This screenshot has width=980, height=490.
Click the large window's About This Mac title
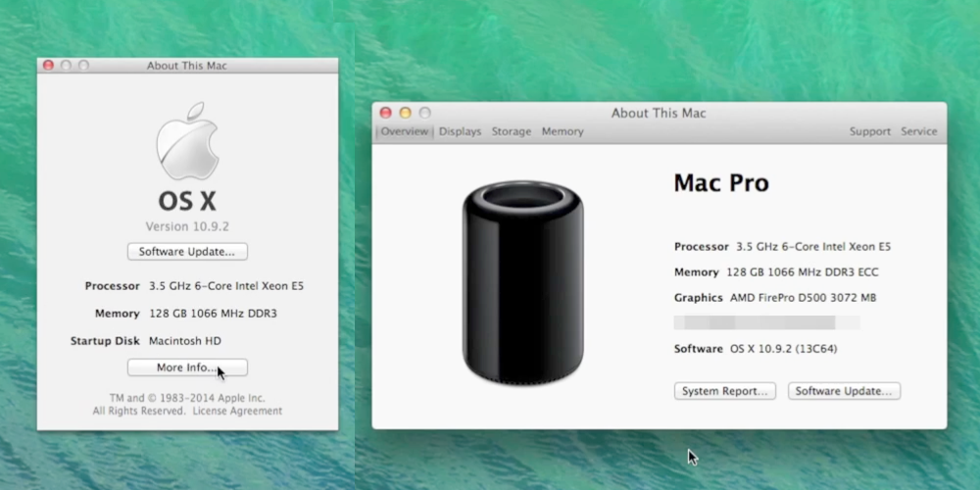click(659, 113)
